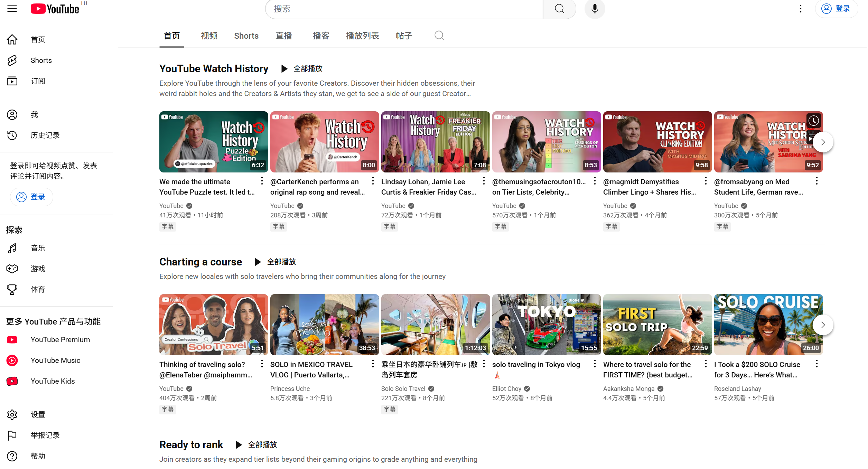This screenshot has width=868, height=469.
Task: Switch to the 视频 channel tab
Action: tap(209, 36)
